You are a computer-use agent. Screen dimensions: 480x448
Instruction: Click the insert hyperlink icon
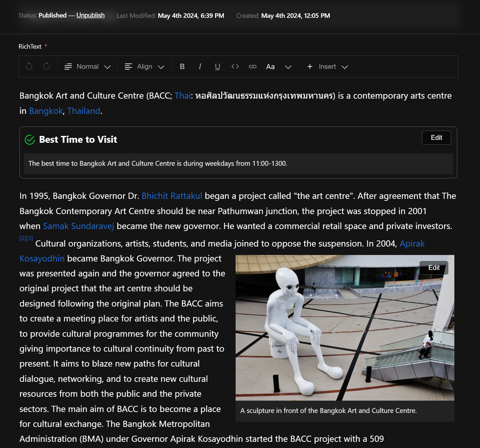click(252, 67)
